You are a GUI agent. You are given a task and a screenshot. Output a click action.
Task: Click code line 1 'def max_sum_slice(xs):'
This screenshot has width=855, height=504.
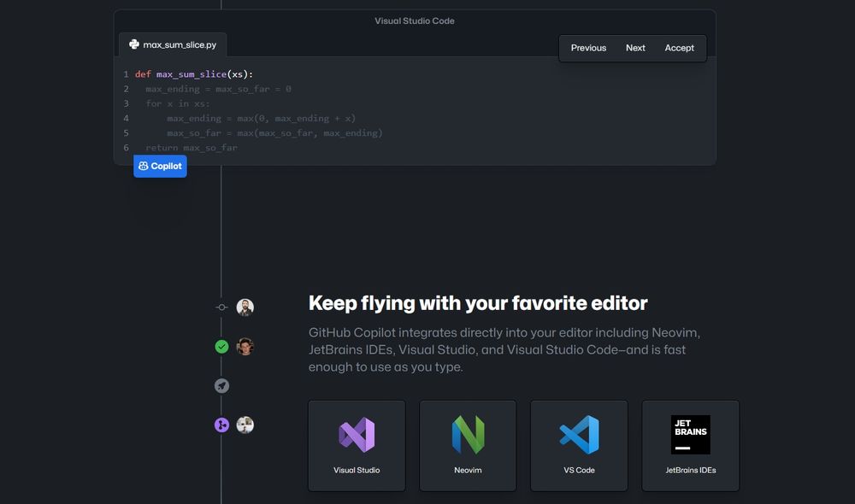(x=194, y=74)
